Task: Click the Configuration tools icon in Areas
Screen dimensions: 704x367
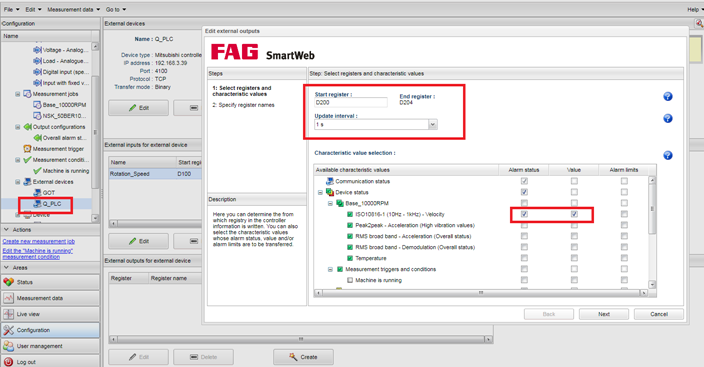Action: (x=8, y=330)
